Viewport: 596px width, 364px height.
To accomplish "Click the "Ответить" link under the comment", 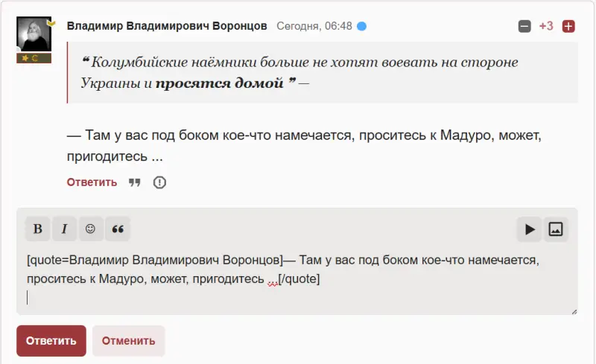I will coord(92,182).
